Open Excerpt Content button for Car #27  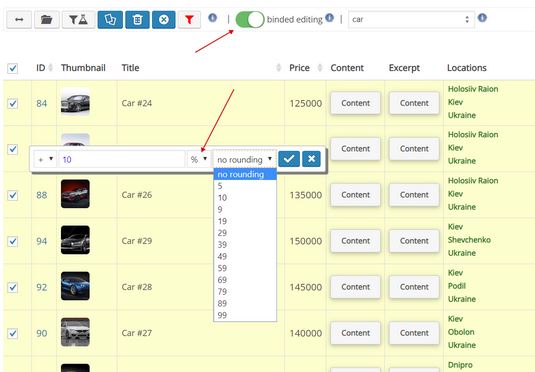(x=414, y=333)
